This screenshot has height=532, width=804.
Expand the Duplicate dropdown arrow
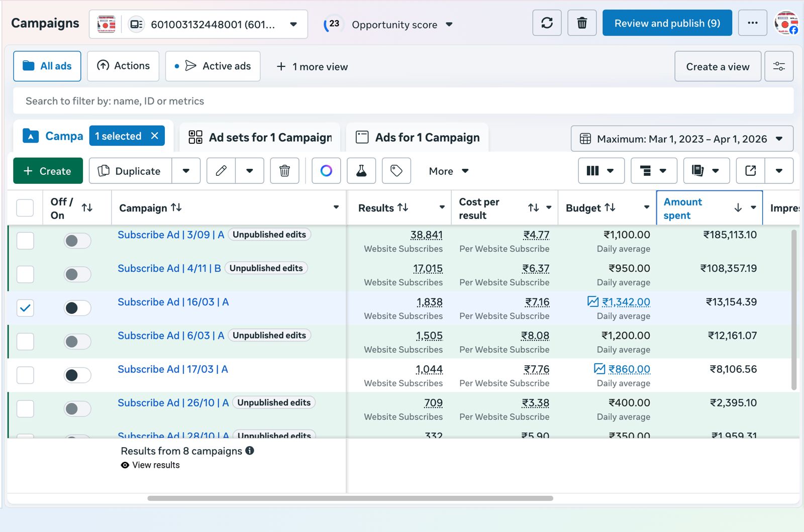186,171
